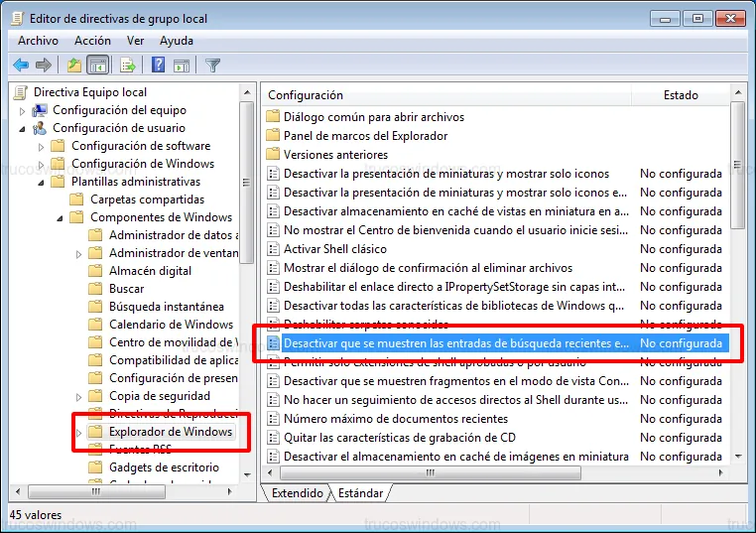Toggle the Show/Hide console tree icon
The height and width of the screenshot is (533, 756).
[x=98, y=66]
